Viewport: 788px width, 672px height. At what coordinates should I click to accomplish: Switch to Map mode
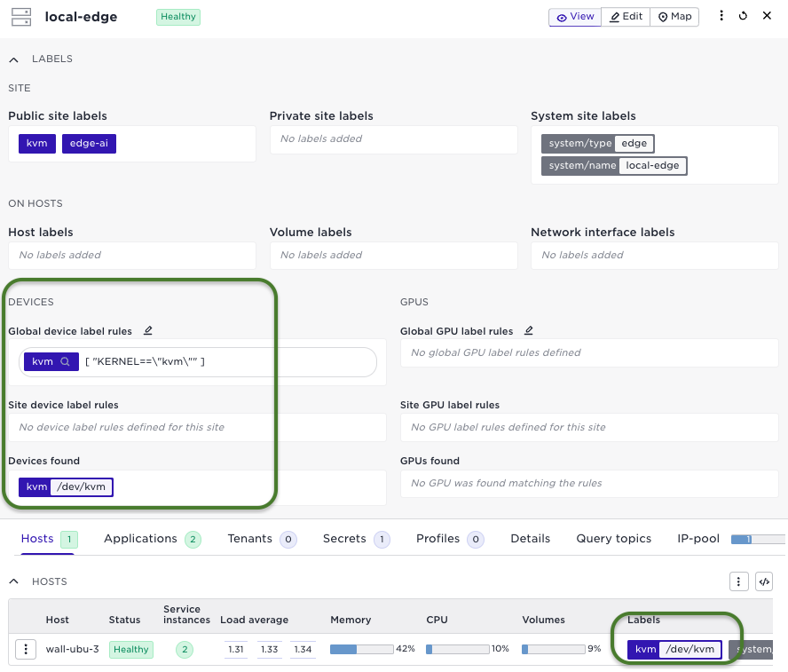point(674,17)
